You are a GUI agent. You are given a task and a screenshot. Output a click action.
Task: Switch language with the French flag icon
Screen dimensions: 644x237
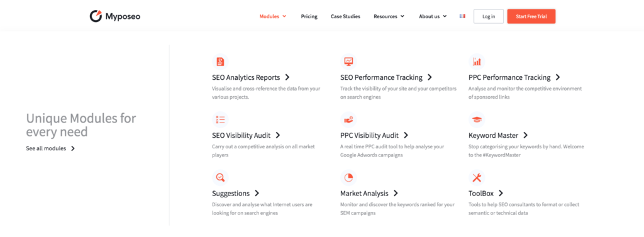coord(462,16)
